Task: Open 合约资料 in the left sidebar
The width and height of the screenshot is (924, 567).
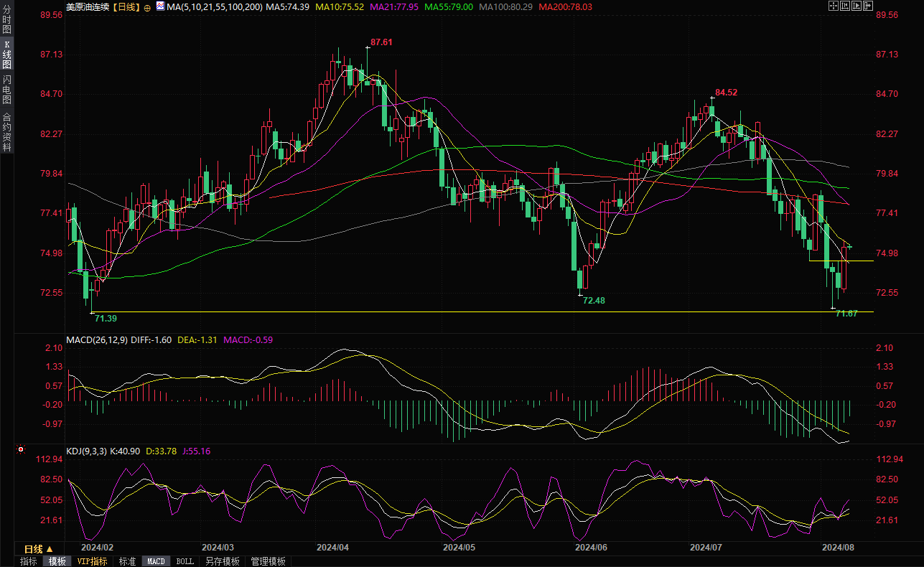Action: (6, 132)
